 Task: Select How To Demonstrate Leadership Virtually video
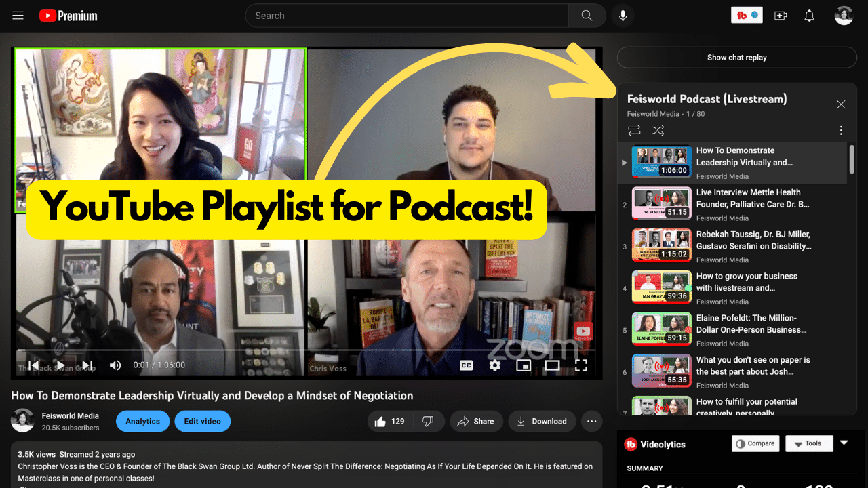click(732, 163)
